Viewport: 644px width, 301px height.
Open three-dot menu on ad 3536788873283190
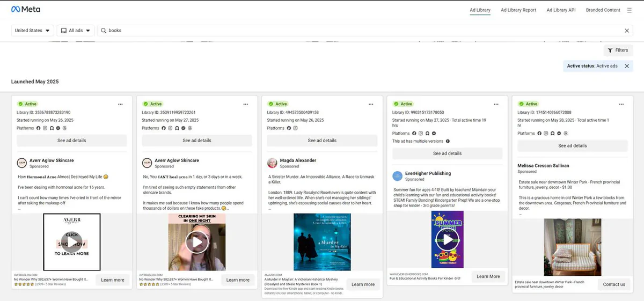coord(120,104)
